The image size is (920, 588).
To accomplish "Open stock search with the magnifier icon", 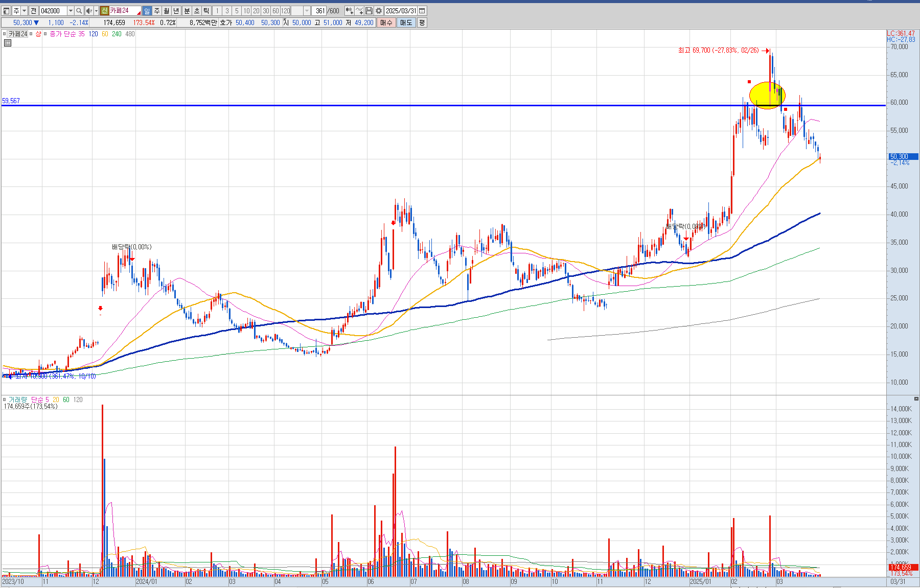I will (79, 11).
